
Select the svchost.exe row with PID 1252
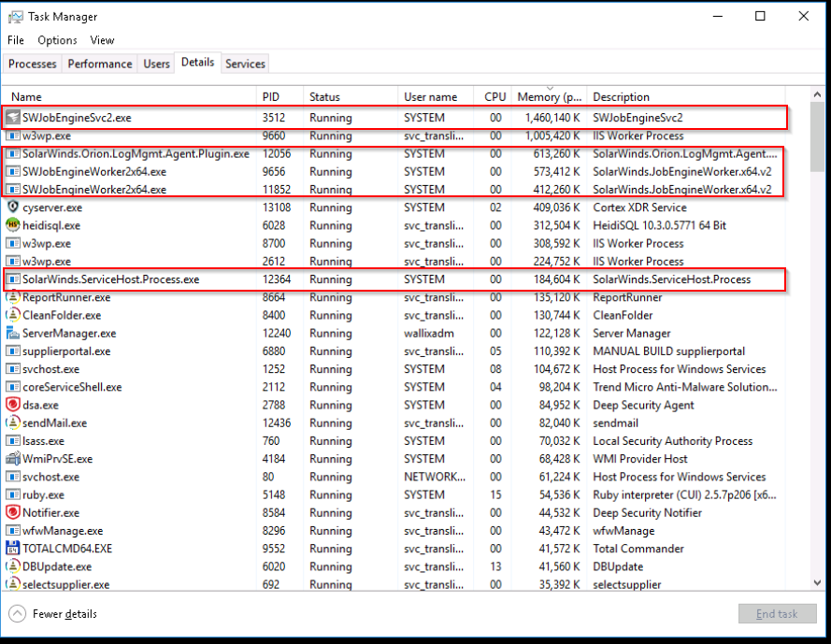pyautogui.click(x=394, y=369)
